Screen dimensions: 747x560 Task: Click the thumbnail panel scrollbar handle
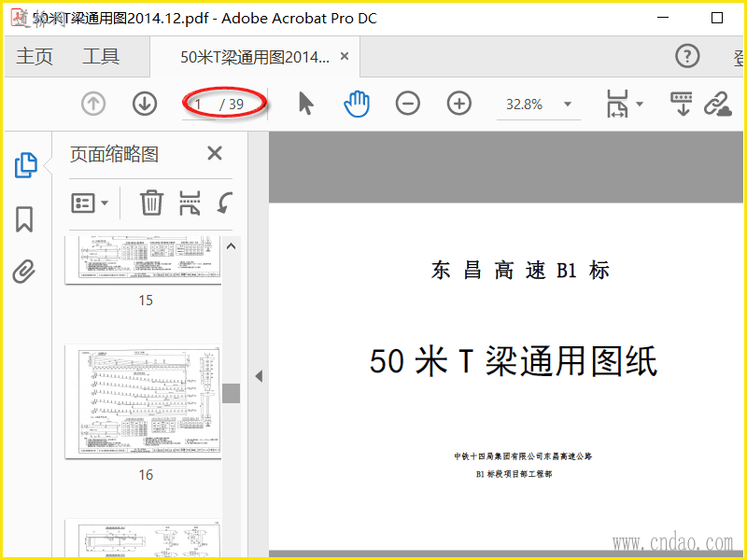(231, 393)
